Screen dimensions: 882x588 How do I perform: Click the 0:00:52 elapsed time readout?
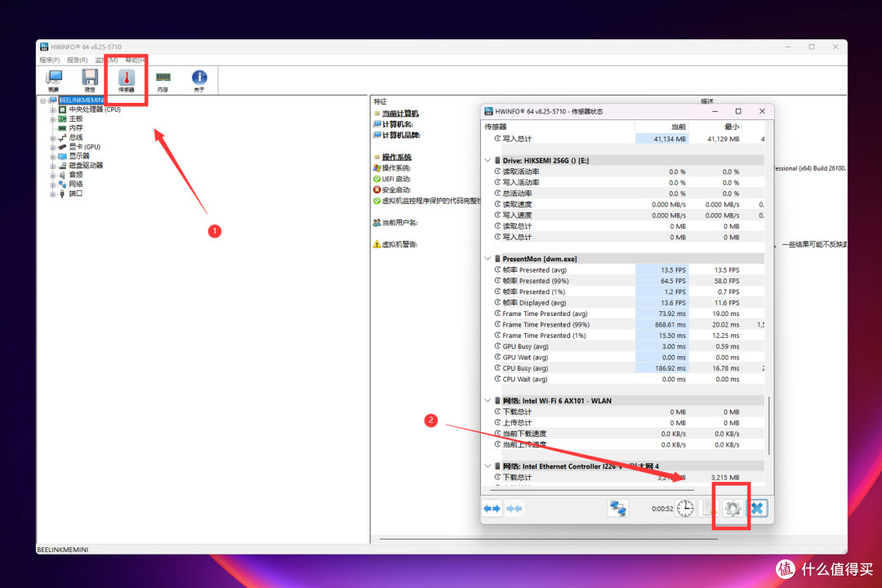[662, 509]
